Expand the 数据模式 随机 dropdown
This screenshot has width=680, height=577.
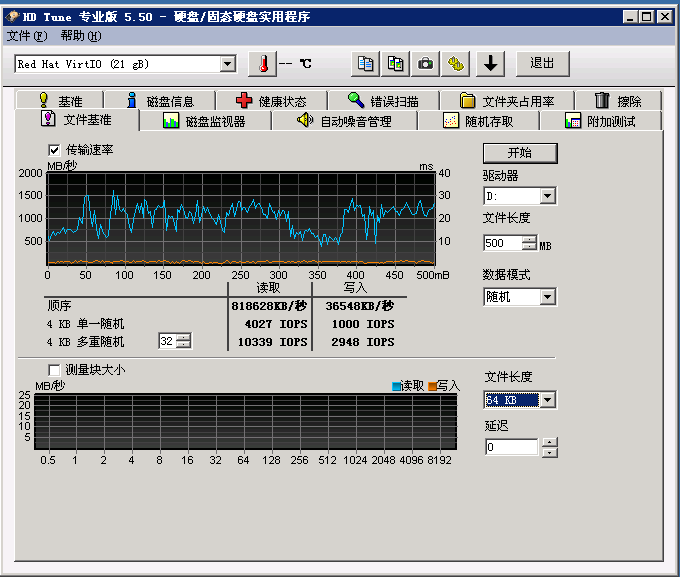pos(547,297)
